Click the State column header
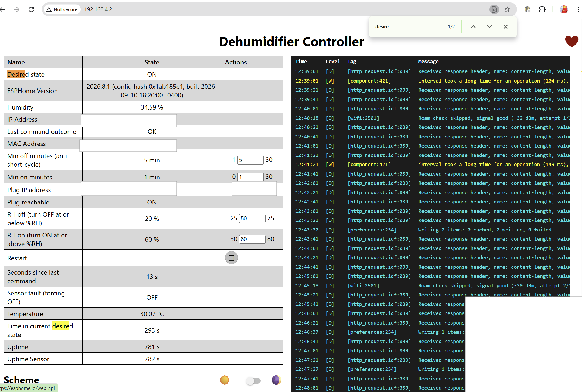The height and width of the screenshot is (392, 582). coord(152,62)
